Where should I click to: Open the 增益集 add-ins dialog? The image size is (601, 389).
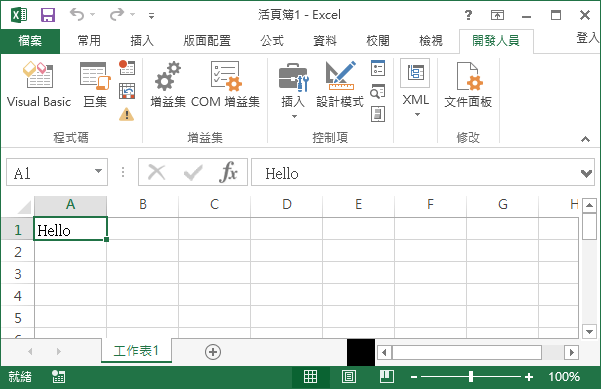point(168,85)
